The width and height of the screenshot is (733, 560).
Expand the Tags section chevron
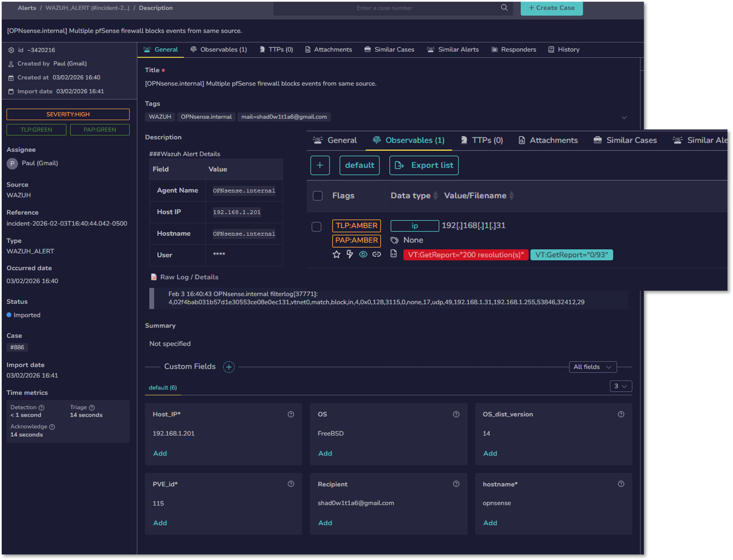[624, 117]
